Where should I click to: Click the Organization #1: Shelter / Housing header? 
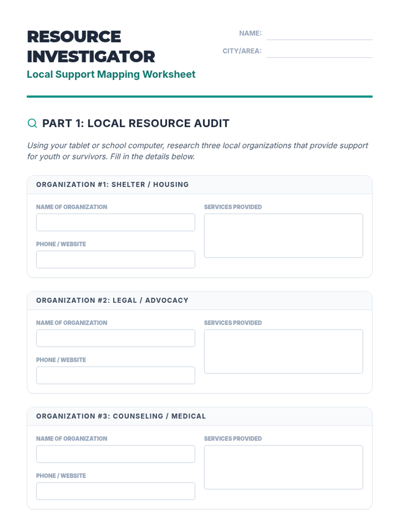[x=112, y=185]
